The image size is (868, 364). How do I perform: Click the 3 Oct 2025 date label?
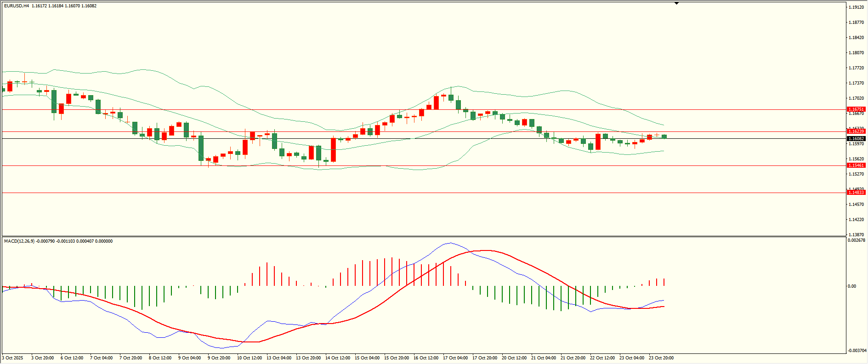click(13, 358)
